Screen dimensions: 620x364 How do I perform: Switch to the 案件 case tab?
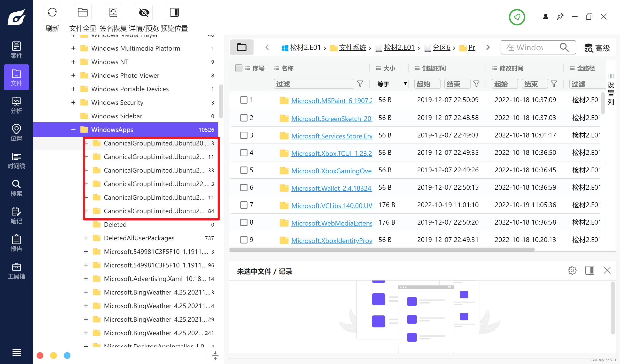pos(16,50)
